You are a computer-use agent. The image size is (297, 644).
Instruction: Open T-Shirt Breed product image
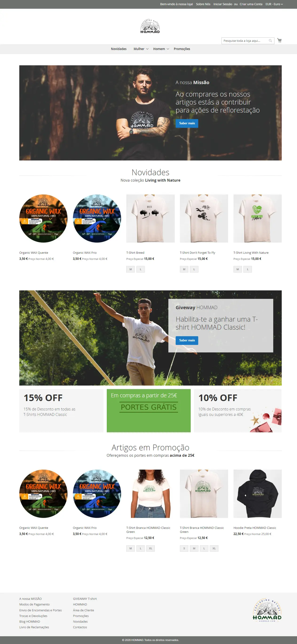coord(150,218)
